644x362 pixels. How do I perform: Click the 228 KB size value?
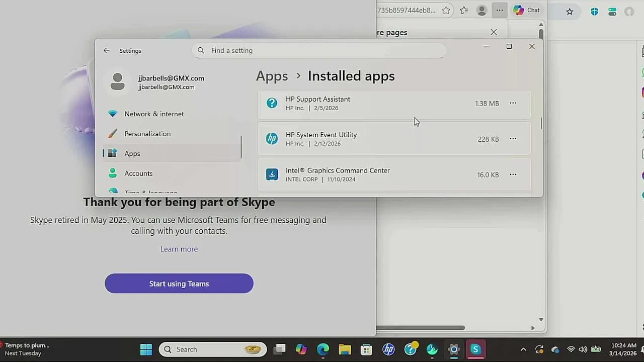click(488, 139)
